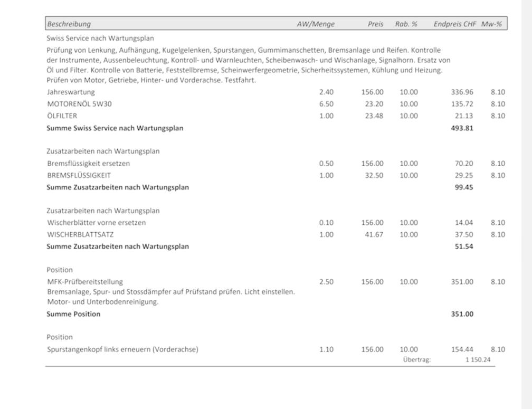This screenshot has height=409, width=532.
Task: Select the "Bremsflüssigkeit ersetzen" row label
Action: pyautogui.click(x=88, y=164)
